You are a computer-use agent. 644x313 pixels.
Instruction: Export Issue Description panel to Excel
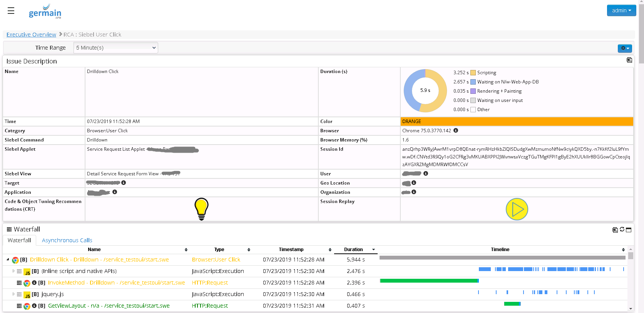click(629, 60)
